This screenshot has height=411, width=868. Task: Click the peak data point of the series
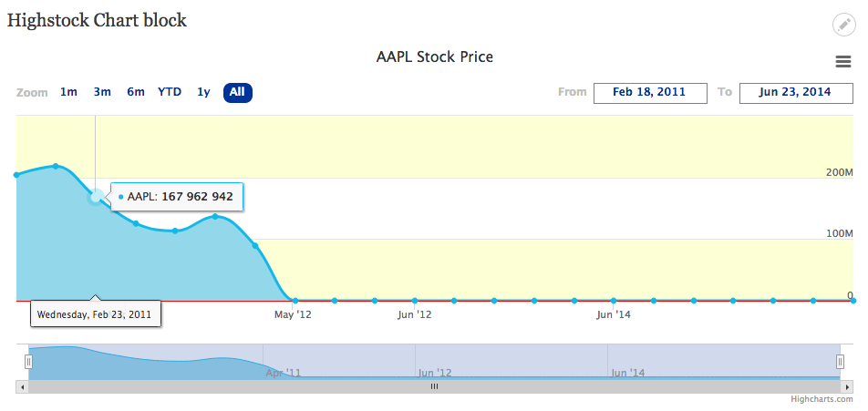(56, 166)
